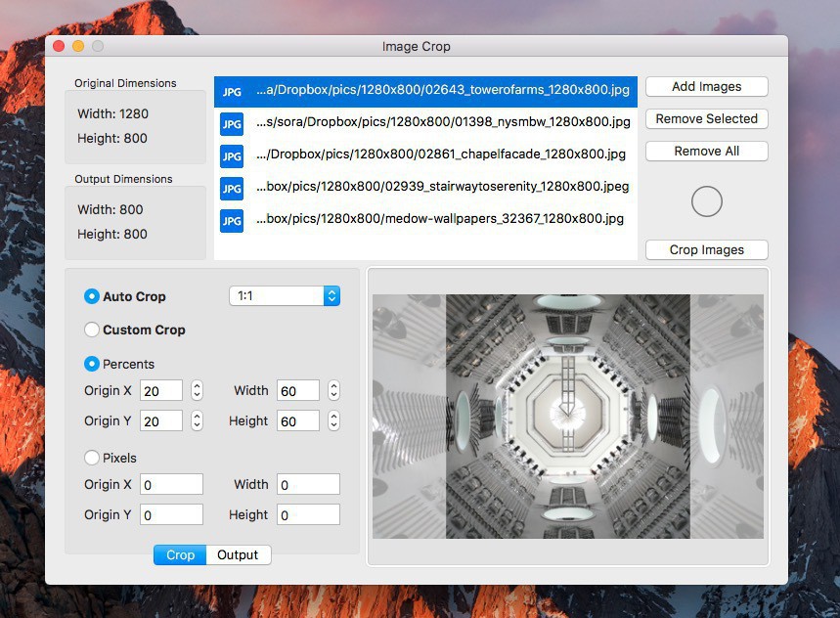Click the JPG icon for stairwaytoserenity file
This screenshot has width=840, height=618.
coord(232,189)
